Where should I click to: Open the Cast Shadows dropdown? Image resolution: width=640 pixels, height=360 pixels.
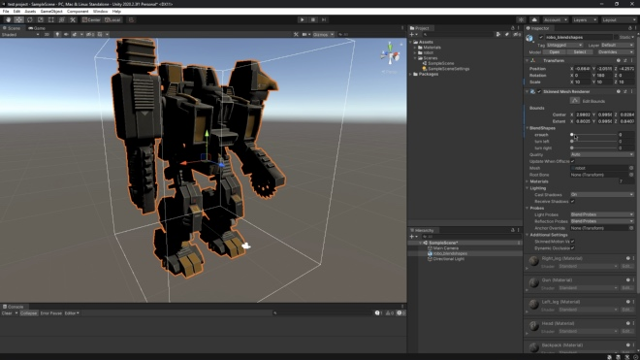(602, 195)
